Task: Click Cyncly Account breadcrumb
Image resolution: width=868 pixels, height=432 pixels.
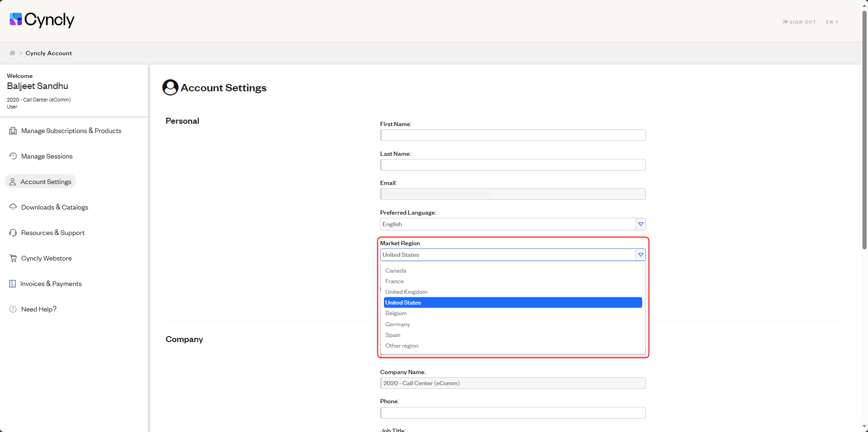Action: pyautogui.click(x=49, y=53)
